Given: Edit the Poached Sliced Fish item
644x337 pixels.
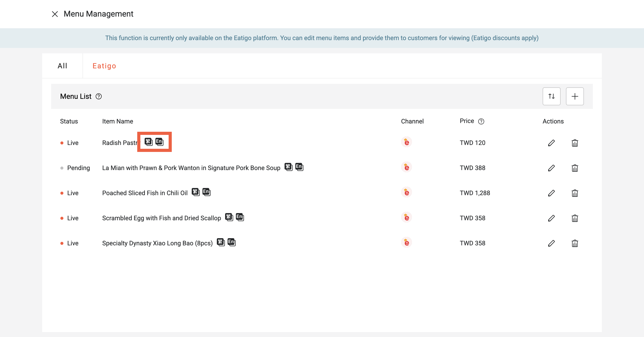Looking at the screenshot, I should click(x=551, y=193).
